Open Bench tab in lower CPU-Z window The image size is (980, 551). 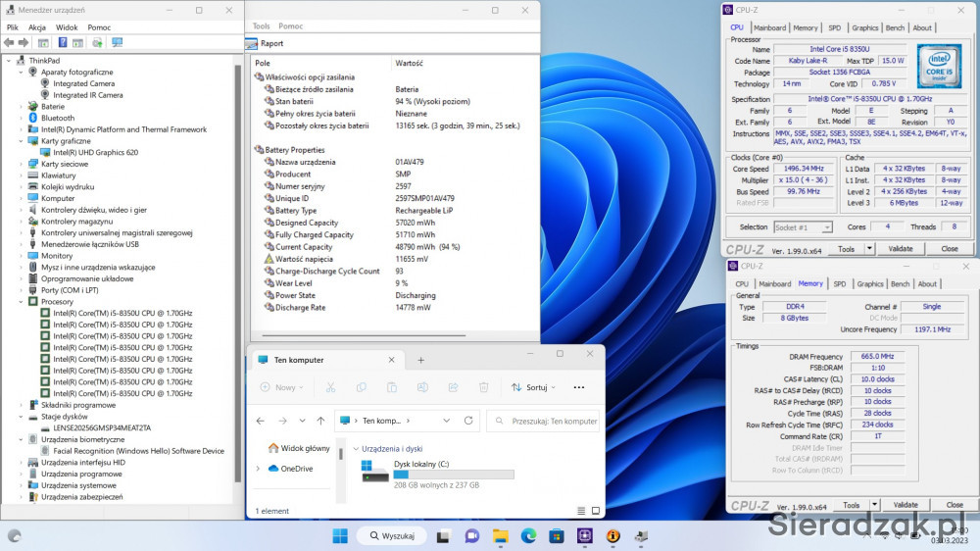(900, 284)
